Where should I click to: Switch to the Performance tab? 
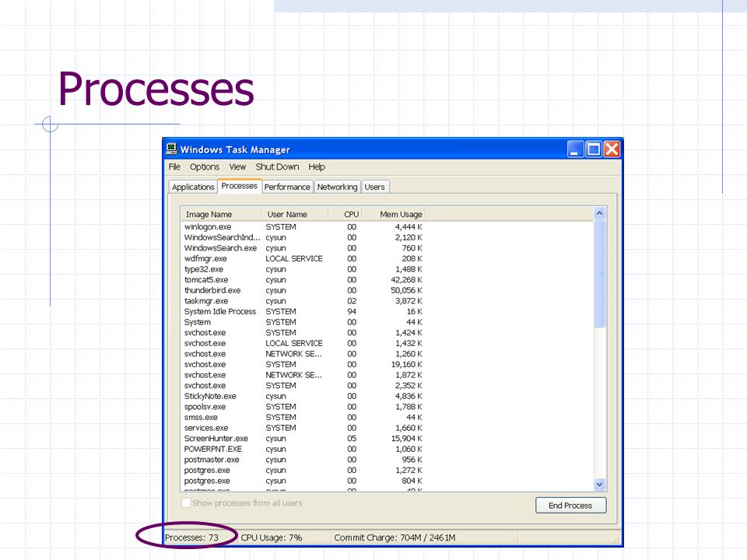(x=287, y=187)
